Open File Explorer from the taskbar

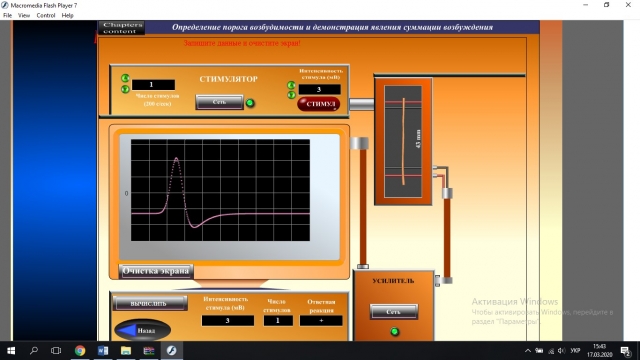126,351
